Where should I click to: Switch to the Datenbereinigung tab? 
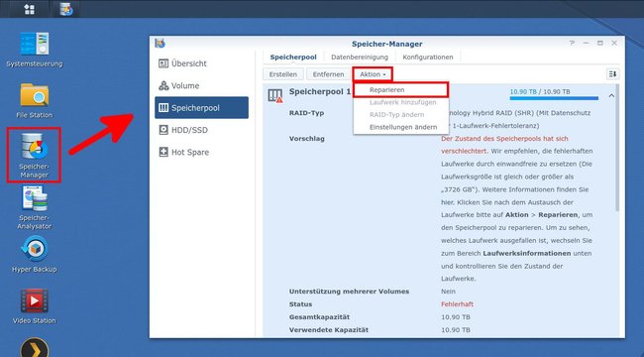coord(360,58)
